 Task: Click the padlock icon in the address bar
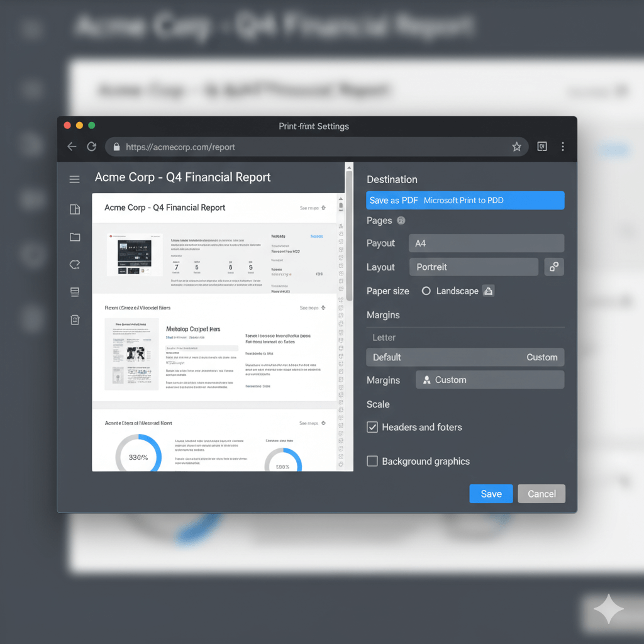116,147
